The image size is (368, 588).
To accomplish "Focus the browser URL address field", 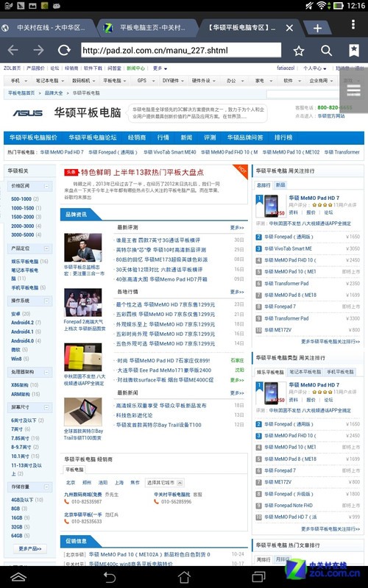I will 181,50.
